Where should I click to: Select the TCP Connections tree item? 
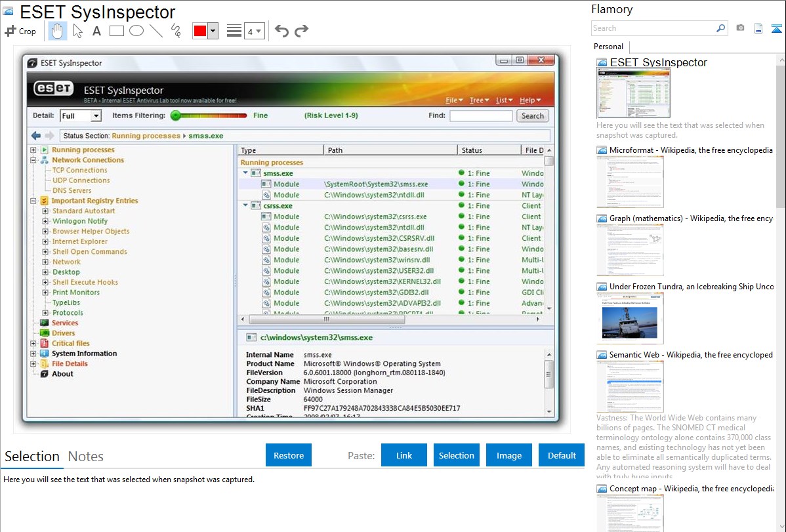[x=79, y=170]
